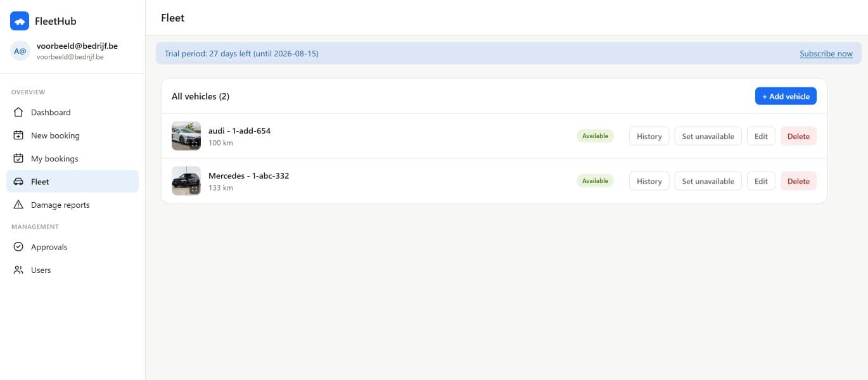Click the Subscribe now link
This screenshot has width=868, height=380.
[826, 54]
